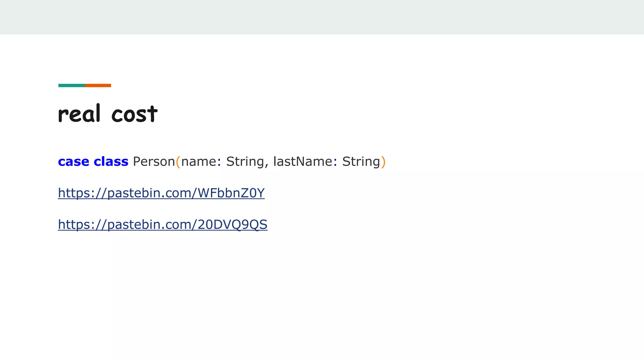
Task: Click the last 'String' type in code
Action: [361, 162]
